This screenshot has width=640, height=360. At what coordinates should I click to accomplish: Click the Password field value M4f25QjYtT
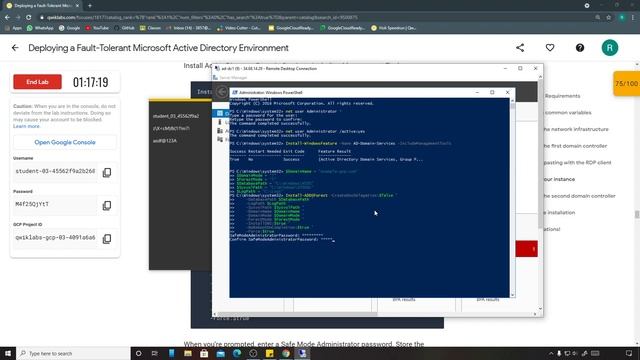(55, 204)
